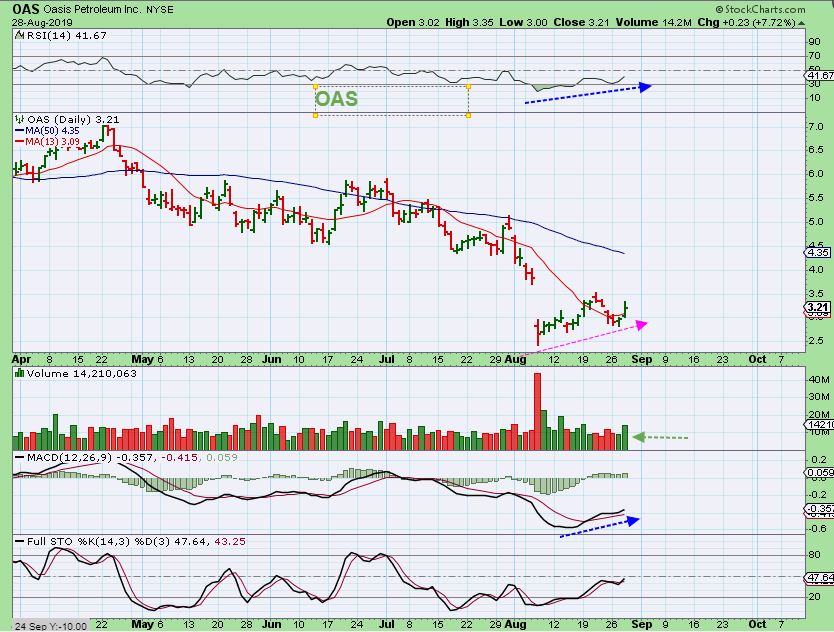The height and width of the screenshot is (632, 834).
Task: Click the OAS (Daily) price bars icon
Action: (x=19, y=119)
